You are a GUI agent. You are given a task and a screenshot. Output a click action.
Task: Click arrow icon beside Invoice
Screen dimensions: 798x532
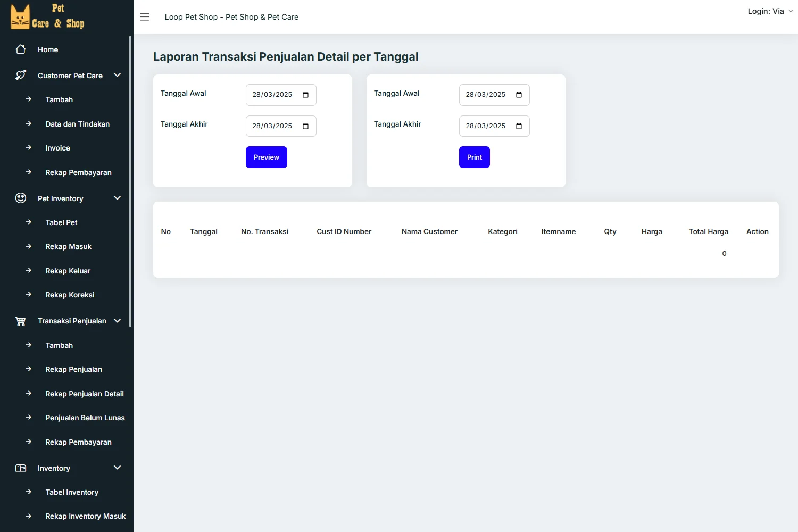29,147
